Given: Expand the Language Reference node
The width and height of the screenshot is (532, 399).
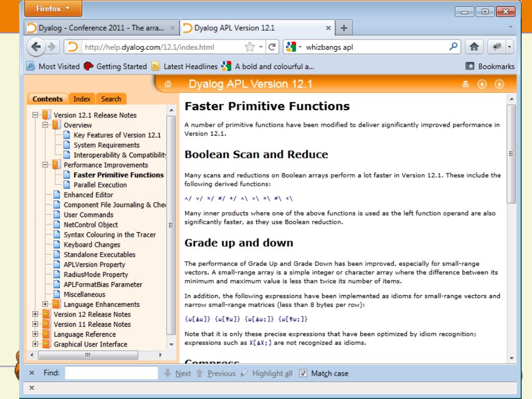Looking at the screenshot, I should [x=35, y=334].
